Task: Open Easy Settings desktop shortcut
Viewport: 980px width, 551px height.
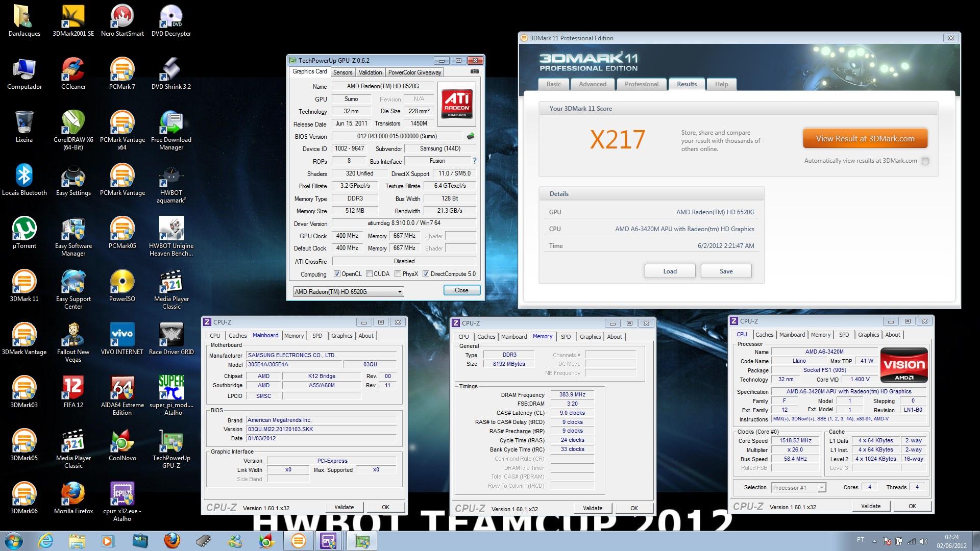Action: [73, 180]
